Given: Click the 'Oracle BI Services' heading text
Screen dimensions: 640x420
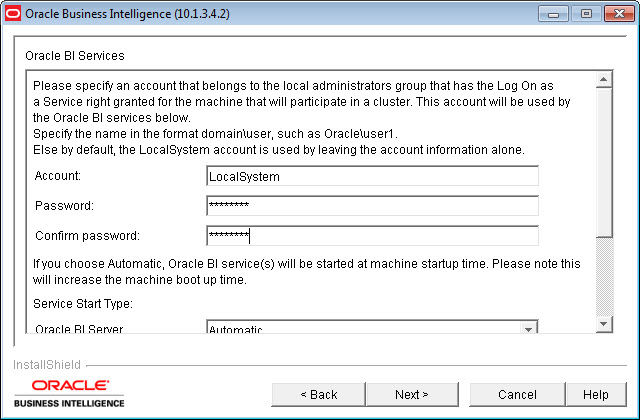Looking at the screenshot, I should tap(75, 56).
